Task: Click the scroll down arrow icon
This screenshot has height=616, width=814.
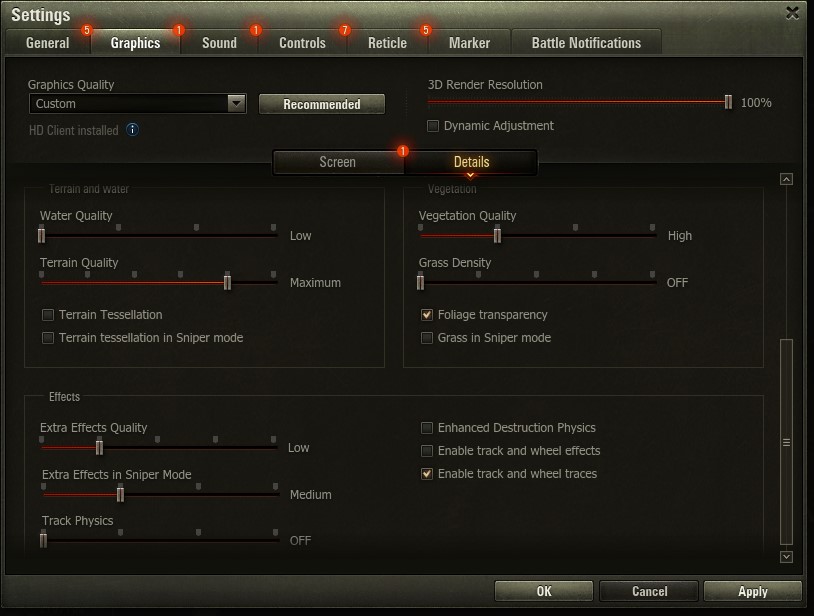Action: pos(786,557)
